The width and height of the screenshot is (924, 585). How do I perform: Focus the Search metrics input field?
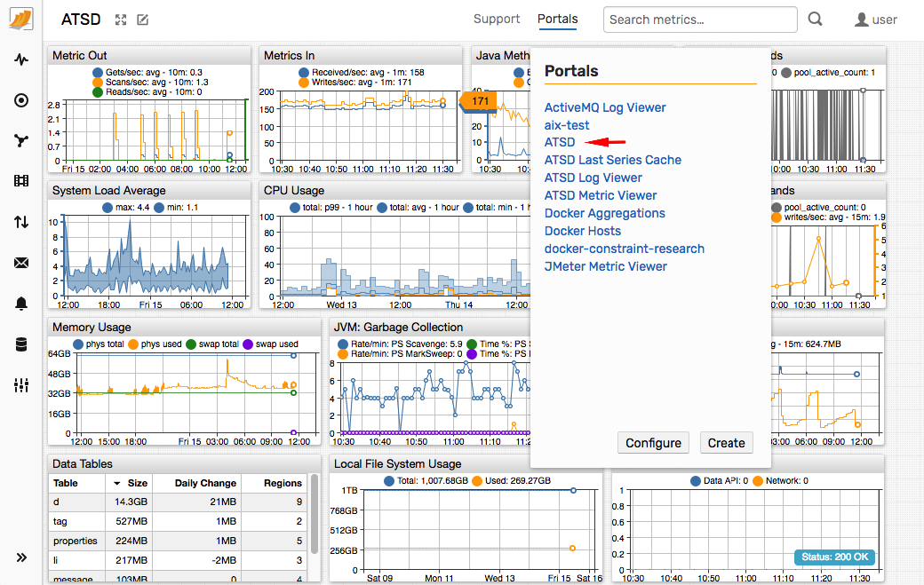coord(700,20)
